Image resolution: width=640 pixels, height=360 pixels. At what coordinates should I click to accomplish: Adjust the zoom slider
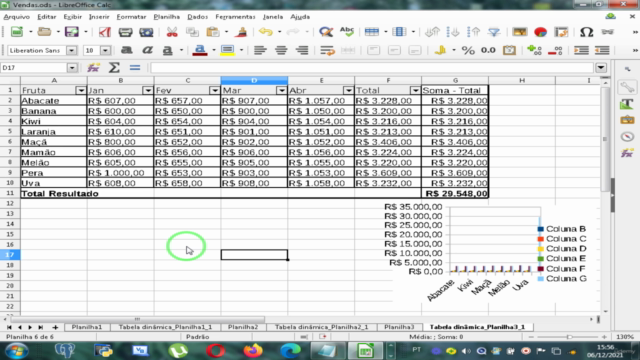click(569, 337)
